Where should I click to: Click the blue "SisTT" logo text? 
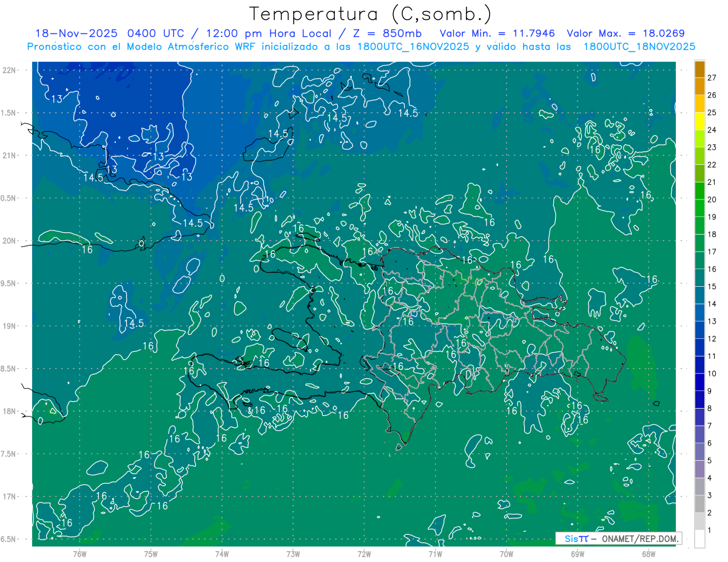[x=576, y=538]
